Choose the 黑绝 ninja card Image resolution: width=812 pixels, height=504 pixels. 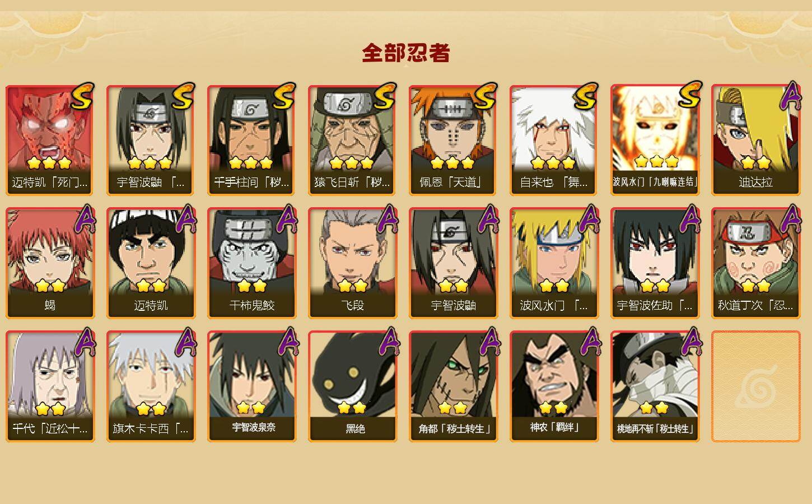click(352, 386)
